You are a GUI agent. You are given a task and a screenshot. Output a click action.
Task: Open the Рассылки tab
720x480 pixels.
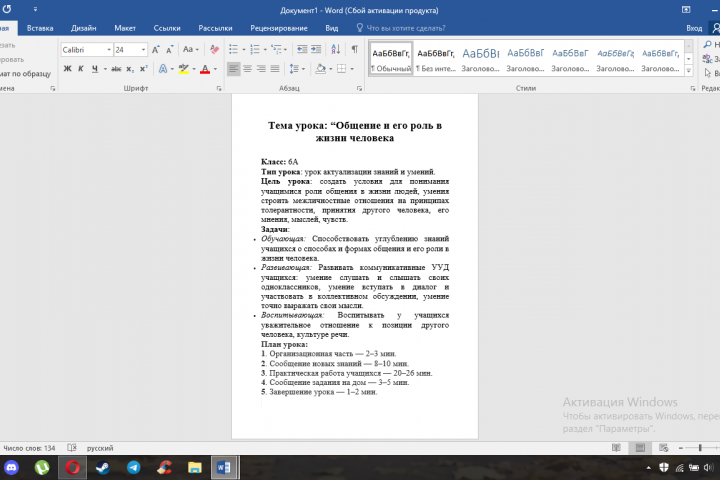pos(215,28)
